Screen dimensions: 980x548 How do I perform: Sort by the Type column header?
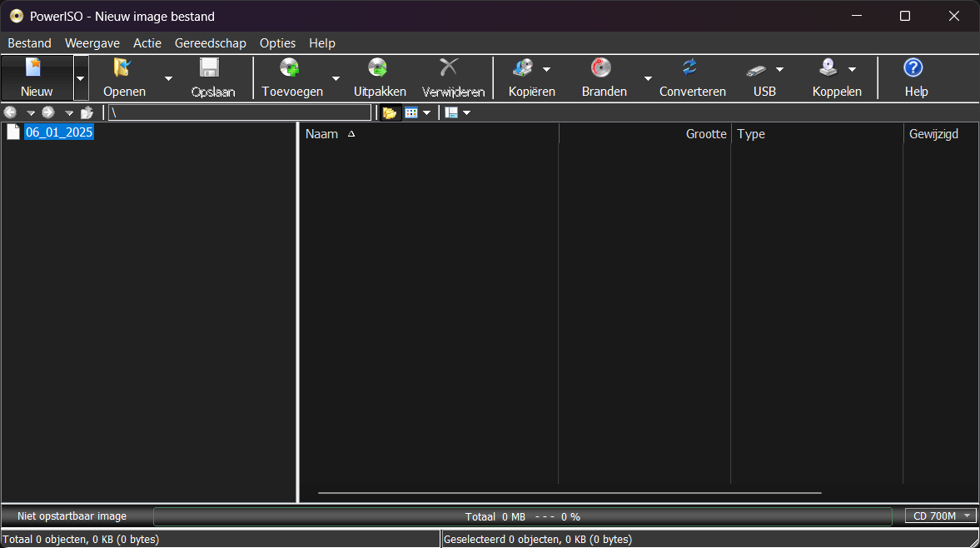pyautogui.click(x=817, y=134)
